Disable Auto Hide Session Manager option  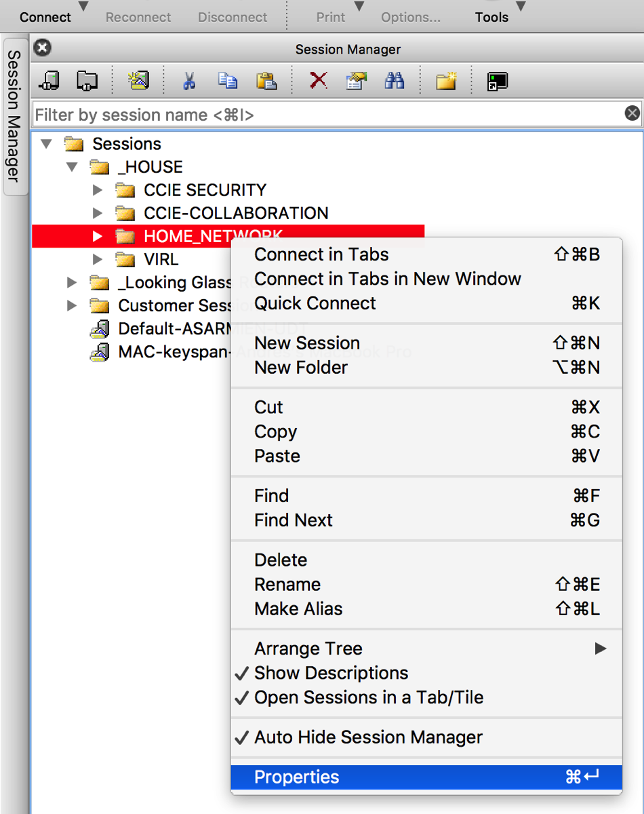[x=368, y=737]
